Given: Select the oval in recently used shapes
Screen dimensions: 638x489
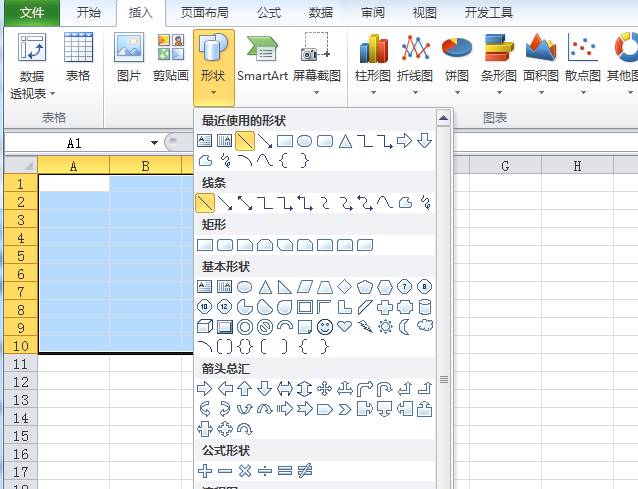Looking at the screenshot, I should tap(304, 141).
